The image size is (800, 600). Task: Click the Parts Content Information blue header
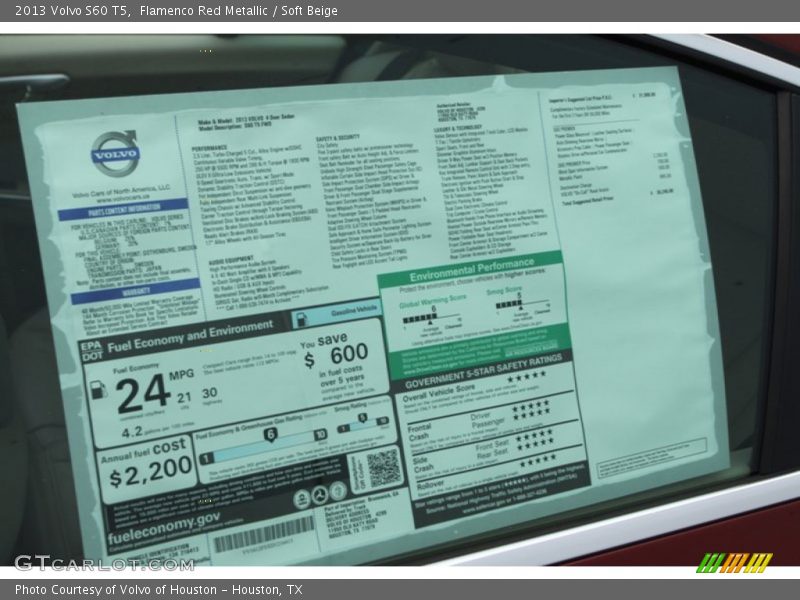coord(124,209)
